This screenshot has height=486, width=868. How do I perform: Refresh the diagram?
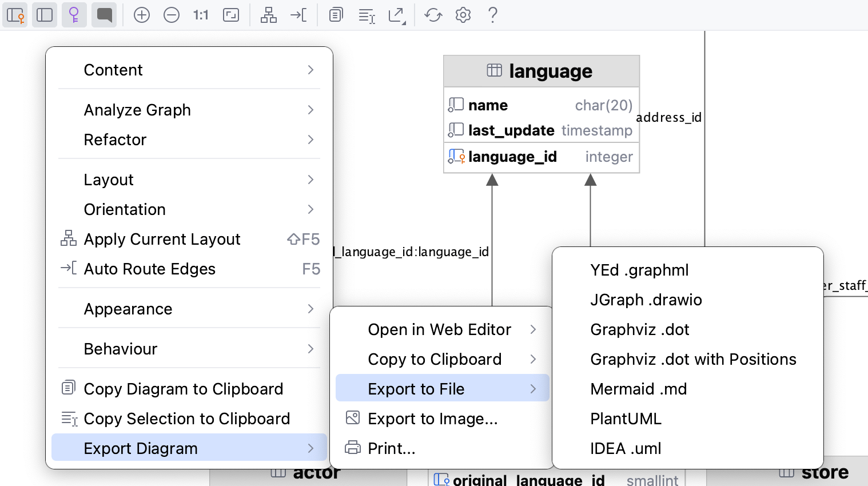point(433,15)
